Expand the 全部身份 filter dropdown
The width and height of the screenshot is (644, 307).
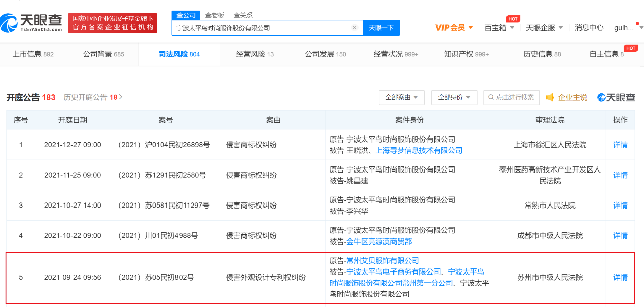click(454, 97)
